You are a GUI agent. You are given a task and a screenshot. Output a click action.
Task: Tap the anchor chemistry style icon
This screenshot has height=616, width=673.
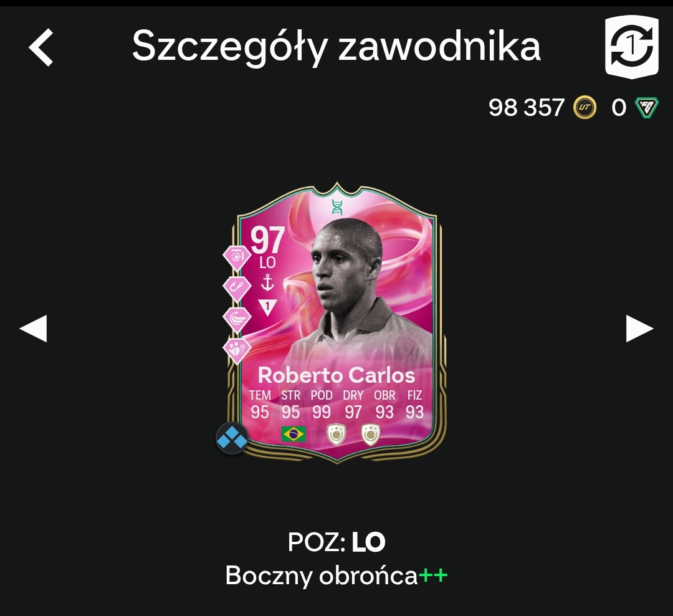coord(267,282)
